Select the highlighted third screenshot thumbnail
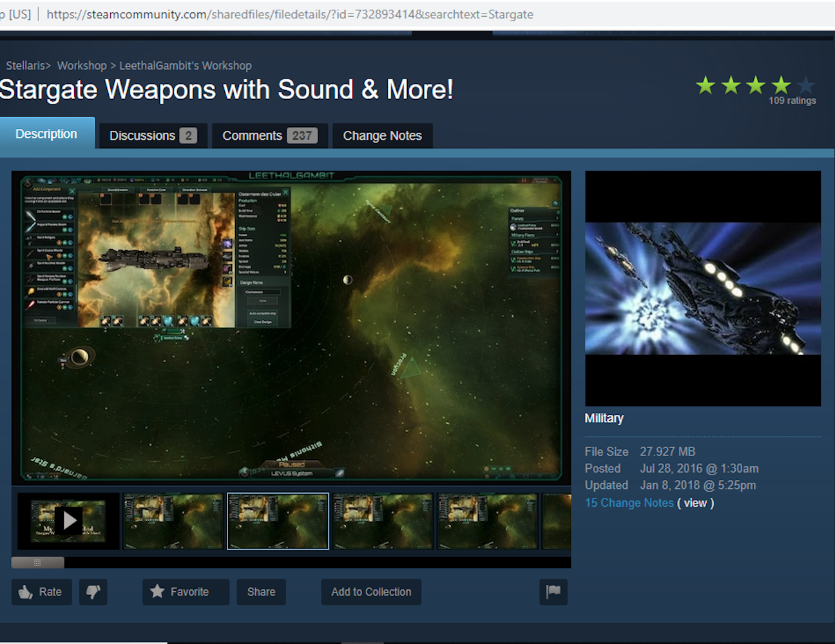The image size is (835, 644). 278,521
